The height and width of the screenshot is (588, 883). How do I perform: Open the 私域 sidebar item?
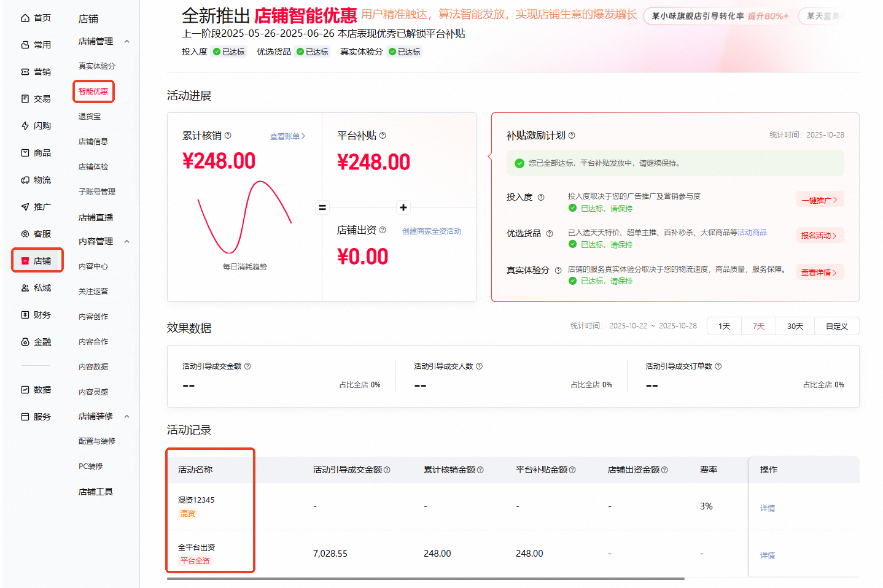[x=36, y=288]
